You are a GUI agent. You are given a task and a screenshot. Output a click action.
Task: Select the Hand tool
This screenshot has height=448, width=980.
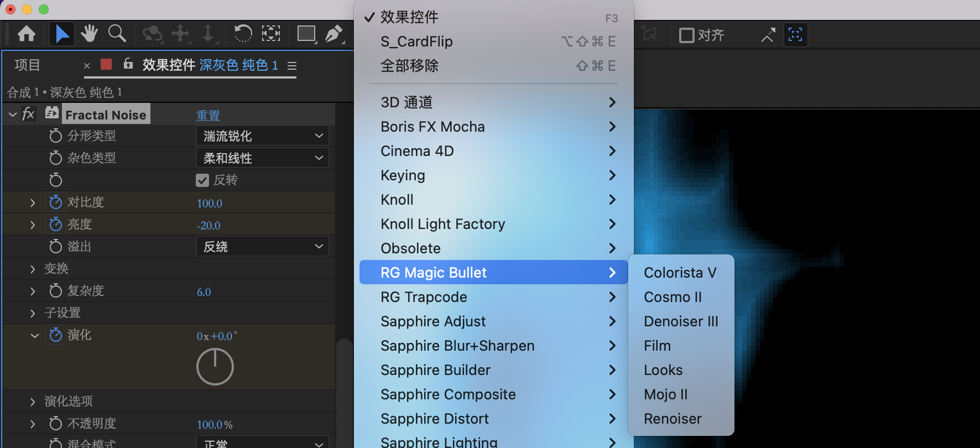click(89, 34)
